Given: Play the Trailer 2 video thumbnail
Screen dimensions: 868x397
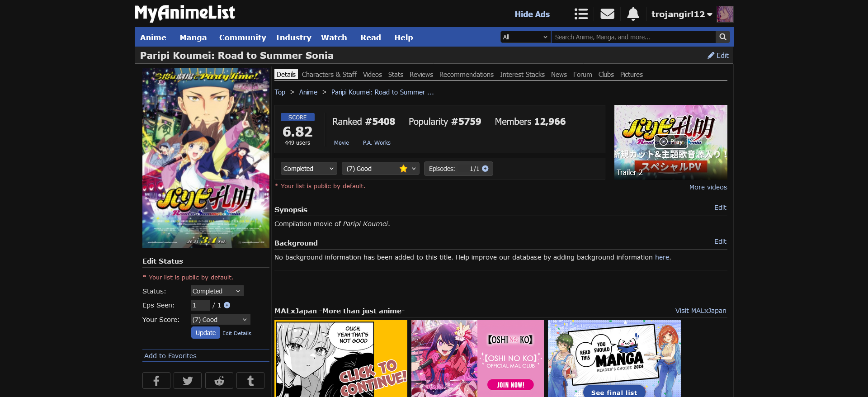Looking at the screenshot, I should point(670,142).
